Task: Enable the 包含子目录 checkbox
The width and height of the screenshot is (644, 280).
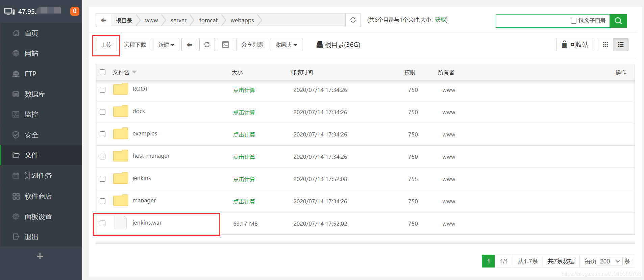Action: tap(573, 21)
